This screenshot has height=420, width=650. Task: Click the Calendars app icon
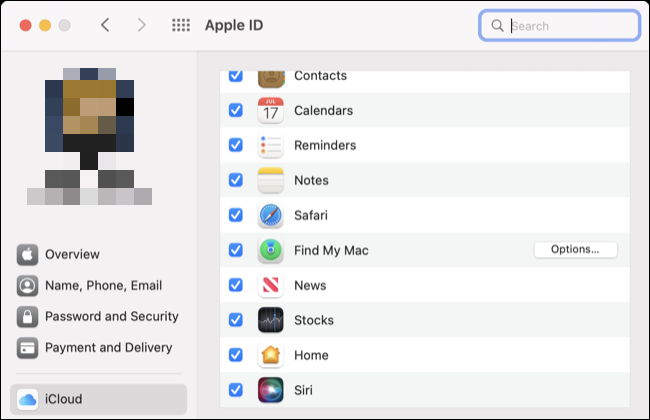(x=271, y=110)
